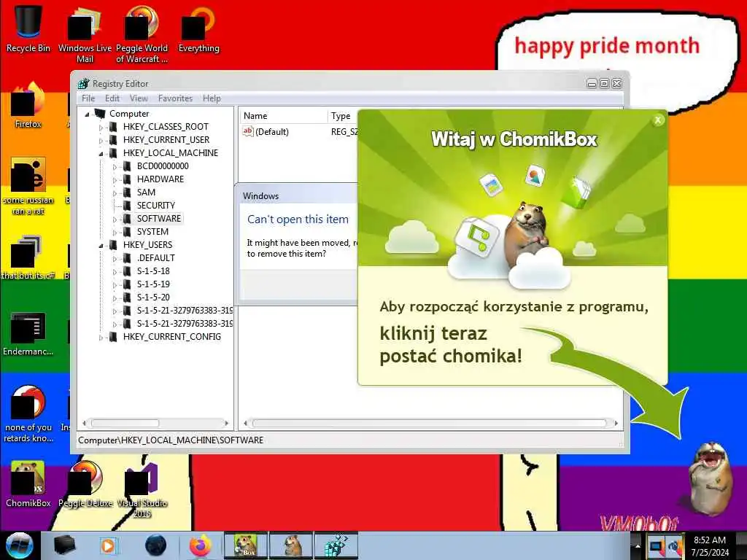This screenshot has height=560, width=747.
Task: Open Windows Live Mail desktop icon
Action: click(85, 34)
